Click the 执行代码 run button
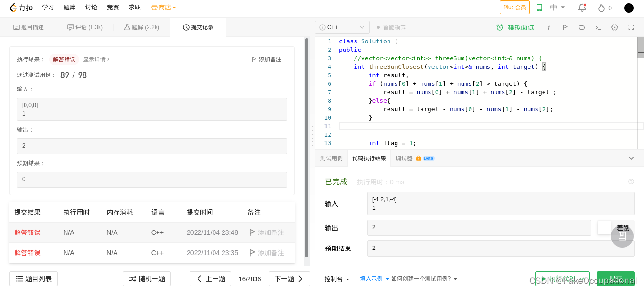Screen dimensions: 644x290 [x=562, y=279]
